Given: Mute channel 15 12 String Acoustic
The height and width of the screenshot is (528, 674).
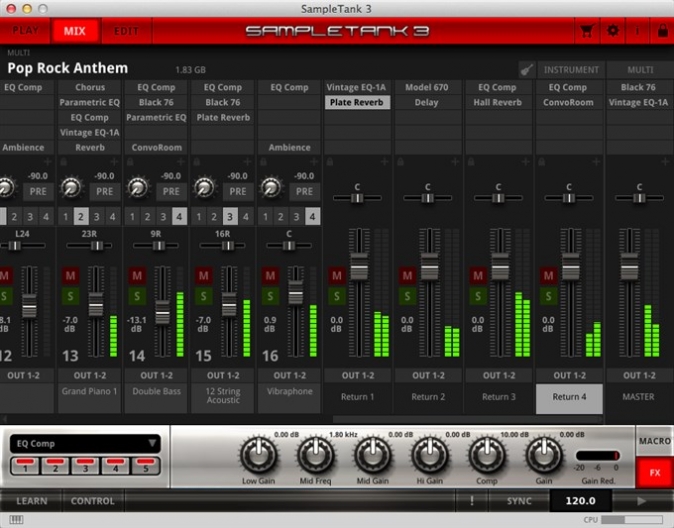Looking at the screenshot, I should tap(203, 275).
